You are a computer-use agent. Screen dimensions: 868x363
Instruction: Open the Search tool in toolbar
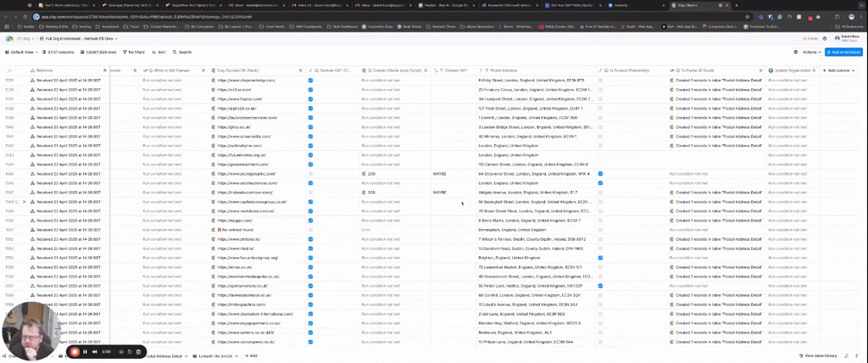pos(181,52)
